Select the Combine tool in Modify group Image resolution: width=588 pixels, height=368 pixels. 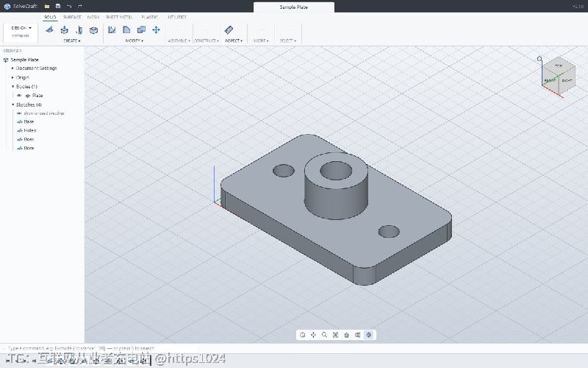click(x=141, y=29)
